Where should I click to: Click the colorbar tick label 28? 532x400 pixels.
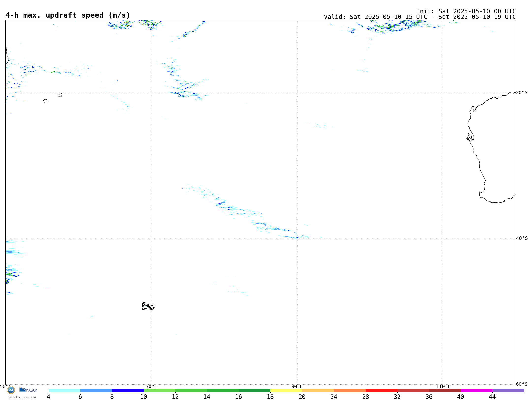[366, 397]
